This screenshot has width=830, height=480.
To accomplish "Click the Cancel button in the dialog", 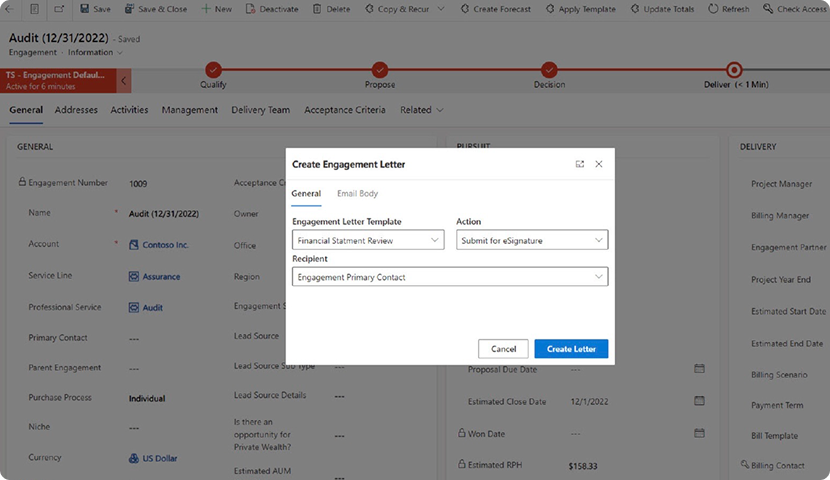I will [503, 349].
